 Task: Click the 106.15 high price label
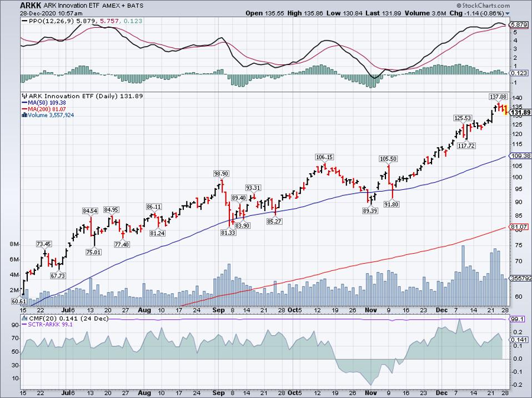point(324,157)
